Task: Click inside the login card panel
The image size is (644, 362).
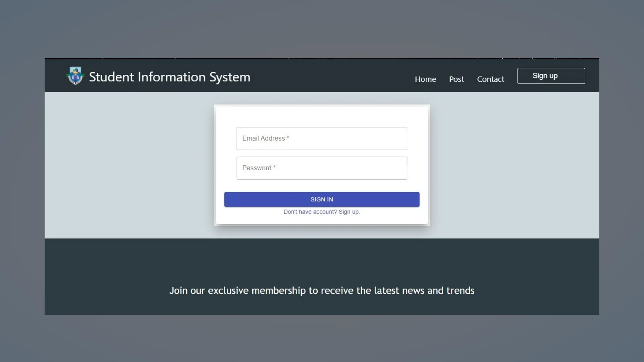Action: [x=321, y=117]
